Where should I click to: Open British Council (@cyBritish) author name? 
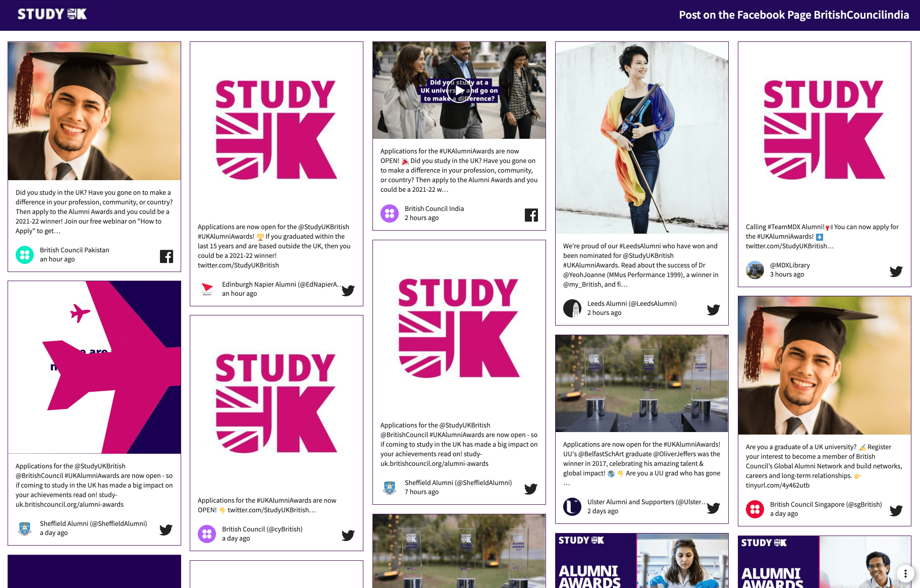(262, 529)
